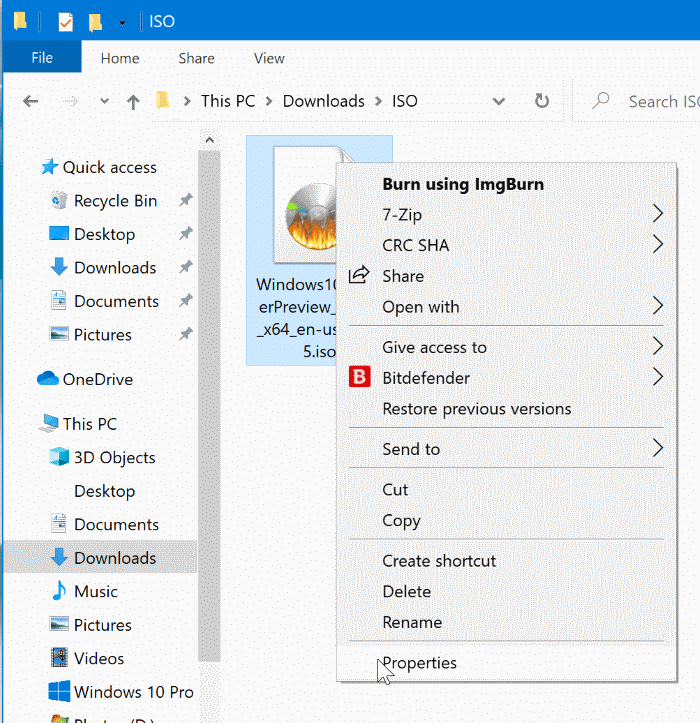Open the Bitdefender submenu

[506, 378]
